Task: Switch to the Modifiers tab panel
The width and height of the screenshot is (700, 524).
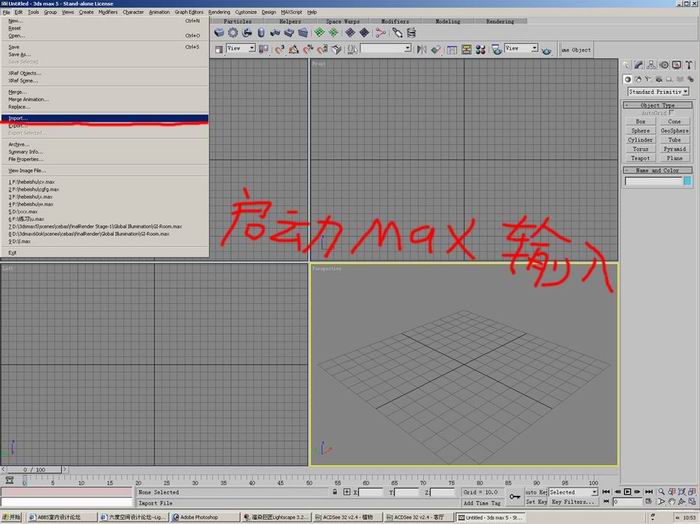Action: [x=395, y=21]
